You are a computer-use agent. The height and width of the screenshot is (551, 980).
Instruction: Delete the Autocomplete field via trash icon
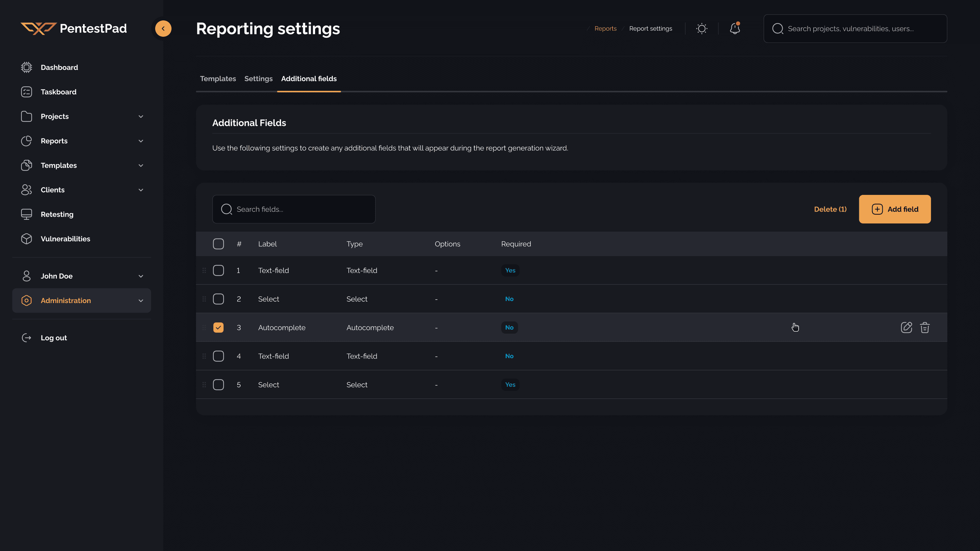(x=925, y=327)
